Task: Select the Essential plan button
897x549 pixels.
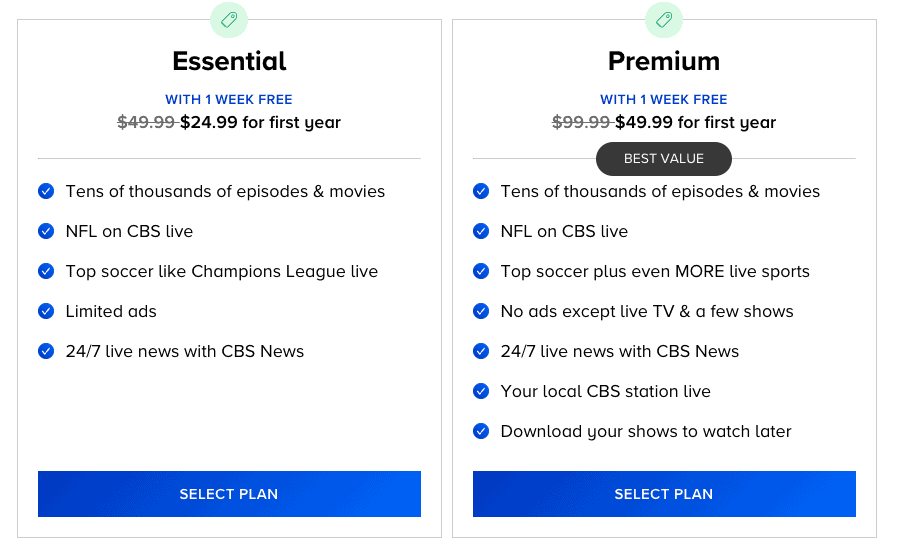Action: click(x=229, y=494)
